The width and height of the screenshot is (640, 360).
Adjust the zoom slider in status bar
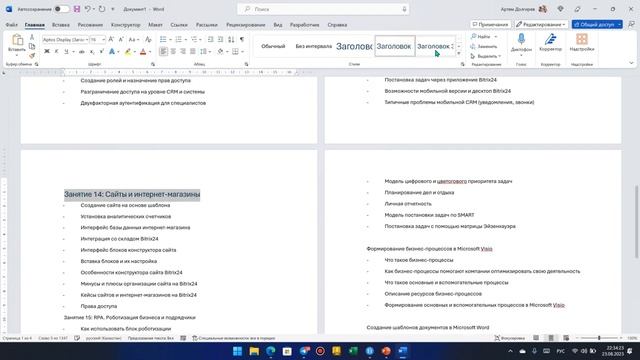(599, 338)
